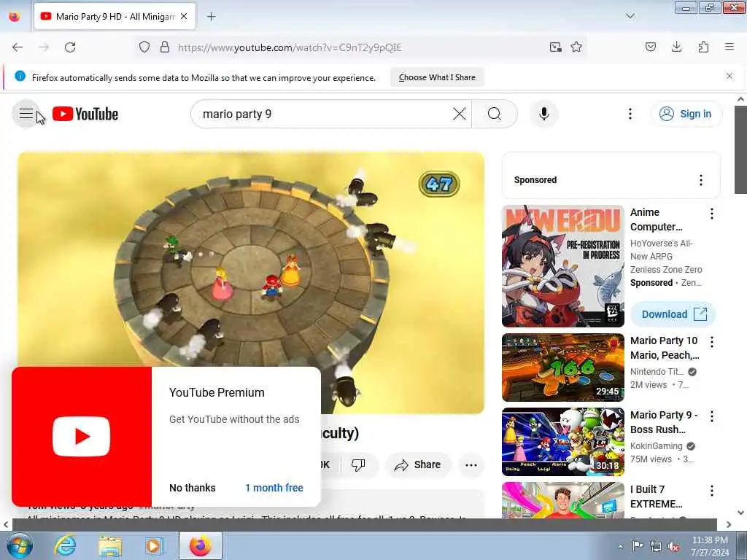Open options for Anime Computer ad

[712, 214]
